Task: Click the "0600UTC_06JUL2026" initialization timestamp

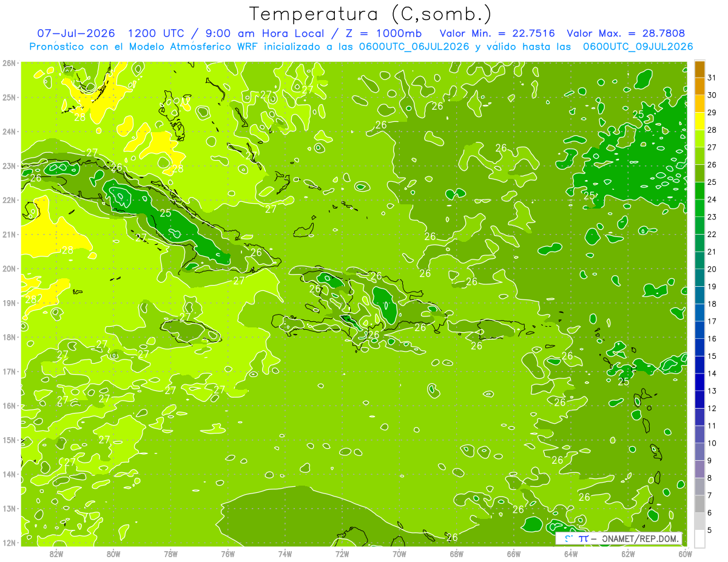Action: coord(414,47)
